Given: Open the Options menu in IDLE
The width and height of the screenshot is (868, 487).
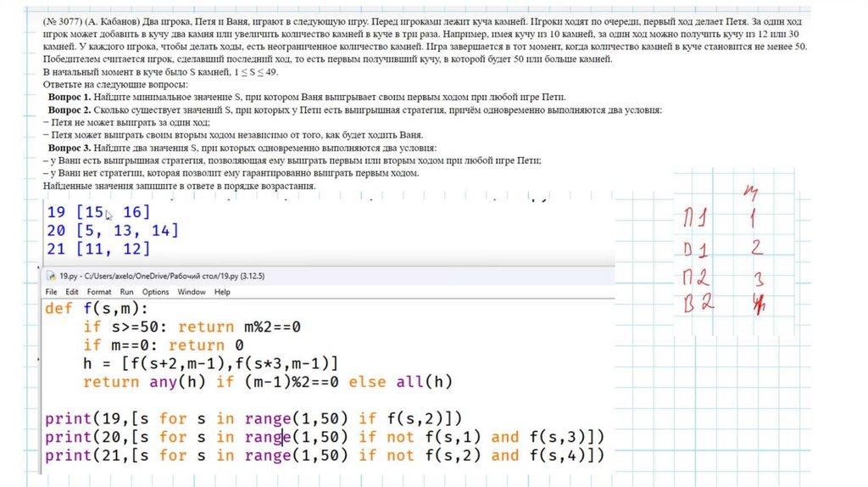Looking at the screenshot, I should click(x=155, y=291).
